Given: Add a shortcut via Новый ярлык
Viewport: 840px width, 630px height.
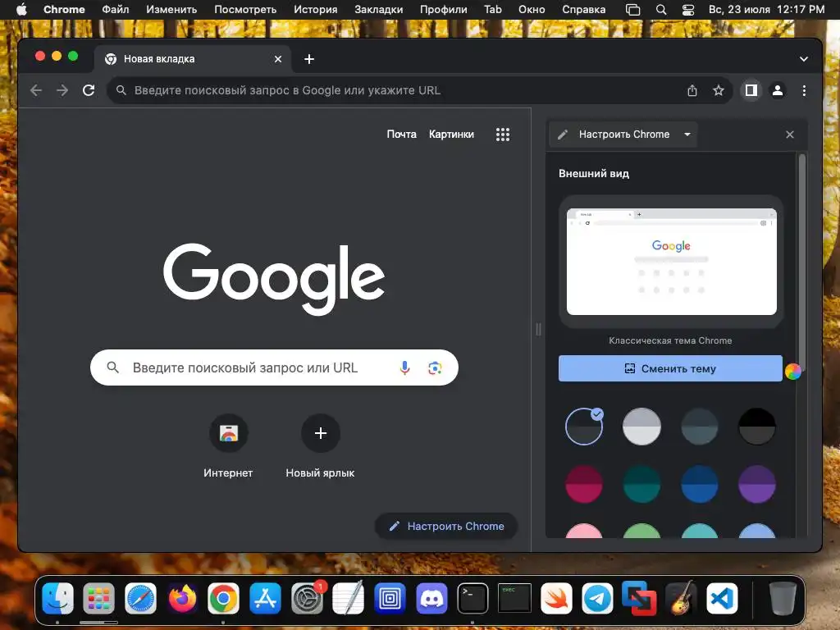Looking at the screenshot, I should click(321, 445).
